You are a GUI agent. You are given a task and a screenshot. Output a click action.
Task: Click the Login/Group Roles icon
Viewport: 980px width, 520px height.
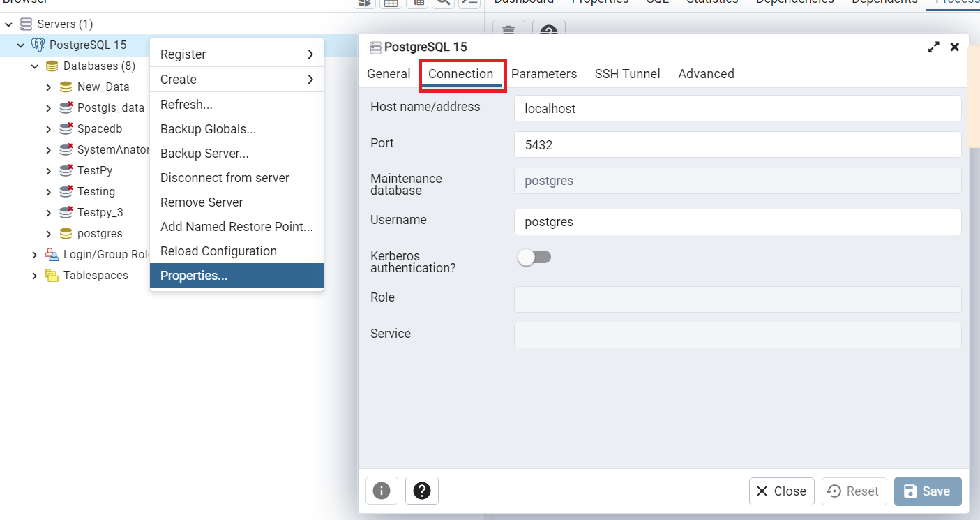pos(52,255)
